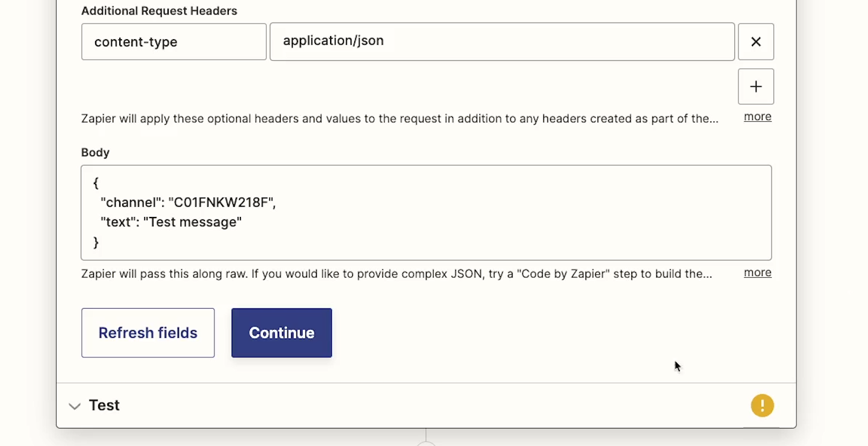Click the Additional Request Headers label
The height and width of the screenshot is (446, 868).
coord(159,11)
